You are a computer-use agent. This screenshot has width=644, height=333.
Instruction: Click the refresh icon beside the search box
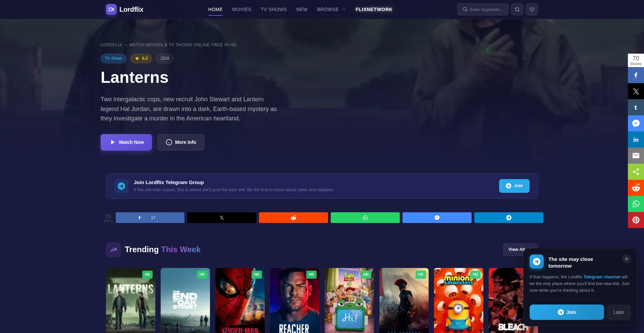click(x=517, y=9)
